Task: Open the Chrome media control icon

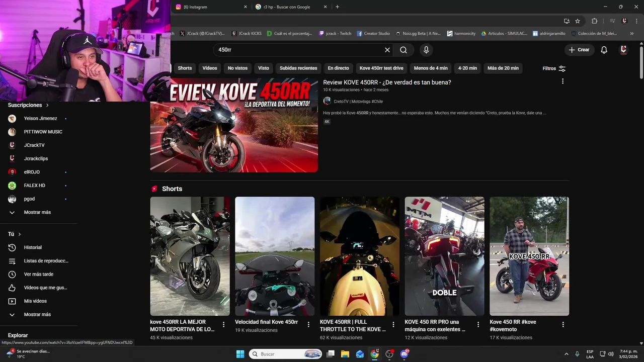Action: (x=612, y=21)
